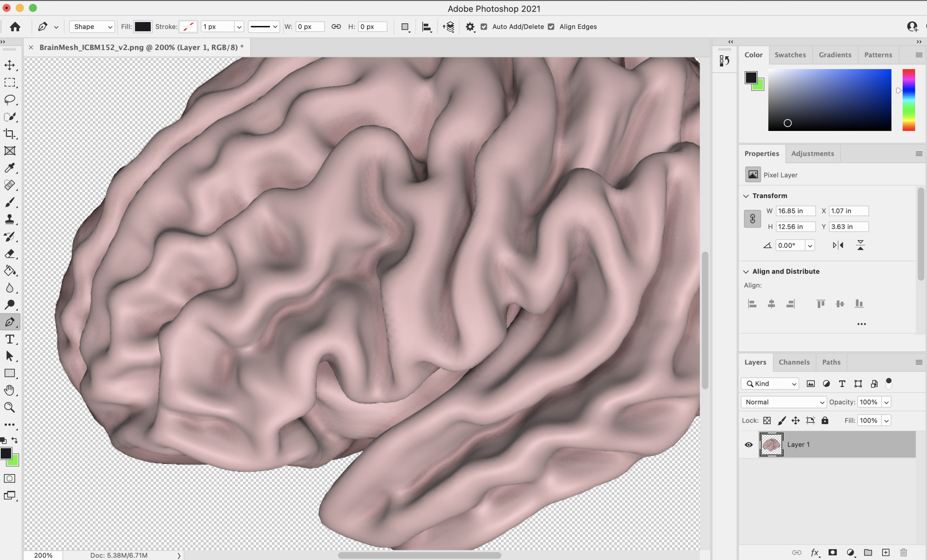Hide Layer 1 visibility eye

click(x=749, y=444)
